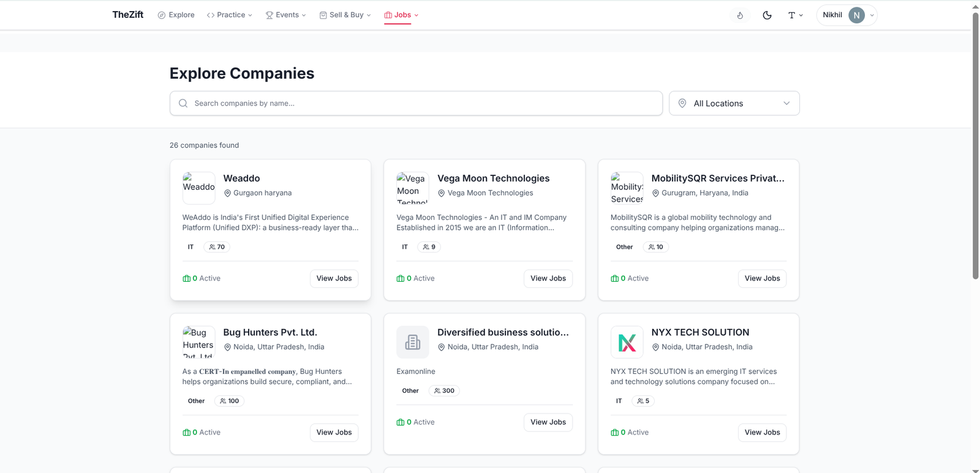This screenshot has height=473, width=980.
Task: Expand the Events menu
Action: click(x=286, y=15)
